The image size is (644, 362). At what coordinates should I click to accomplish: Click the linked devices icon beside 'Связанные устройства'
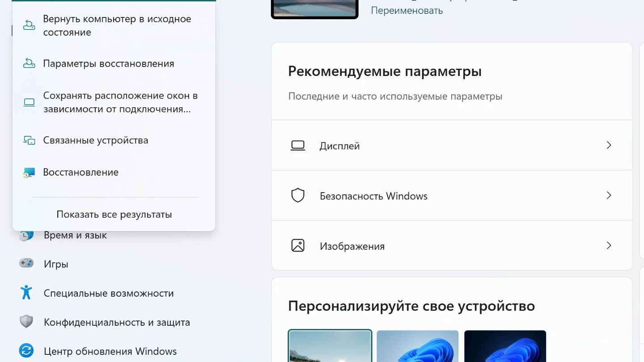click(29, 140)
